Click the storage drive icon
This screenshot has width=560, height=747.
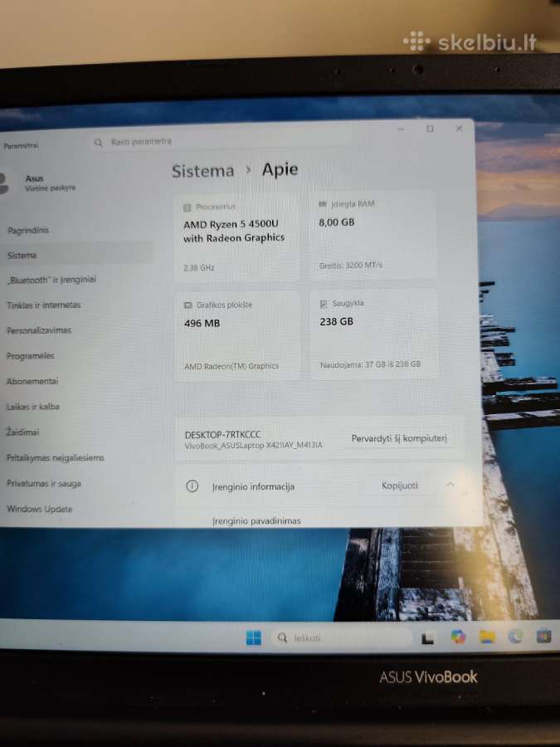[324, 304]
